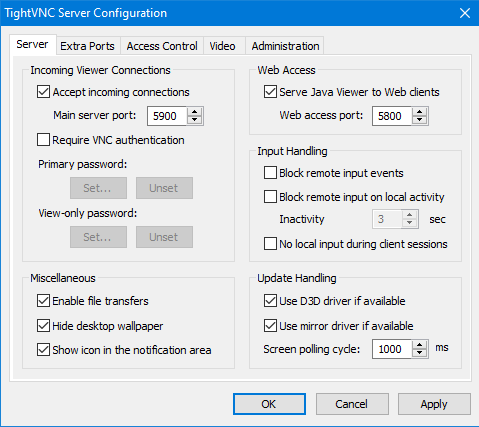Image resolution: width=479 pixels, height=427 pixels.
Task: Click the Primary password label
Action: point(83,164)
